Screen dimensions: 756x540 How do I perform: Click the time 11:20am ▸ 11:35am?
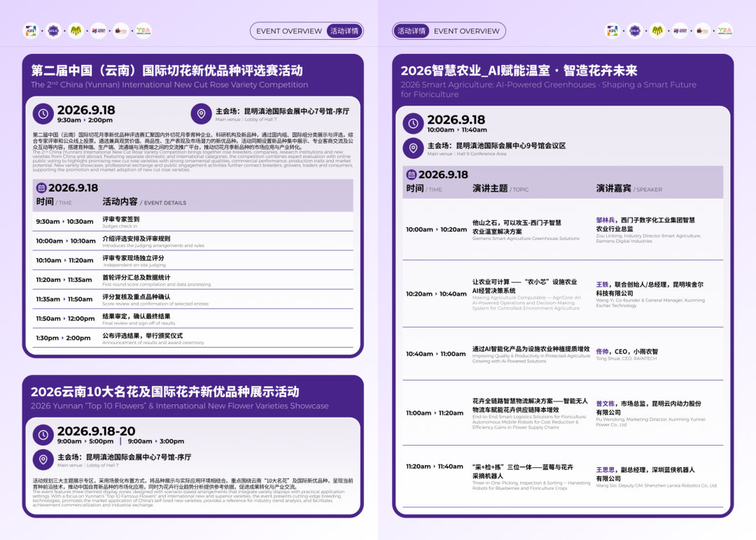64,280
